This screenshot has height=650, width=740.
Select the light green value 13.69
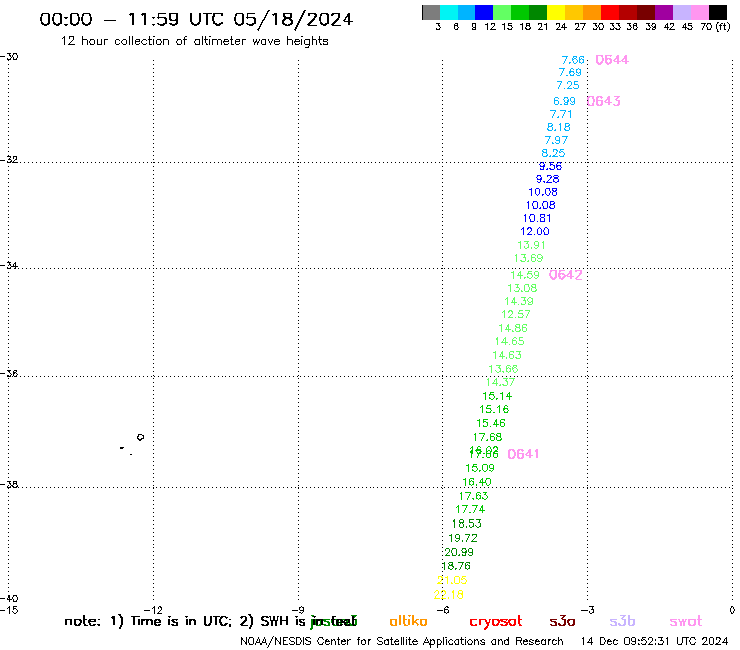click(x=529, y=258)
